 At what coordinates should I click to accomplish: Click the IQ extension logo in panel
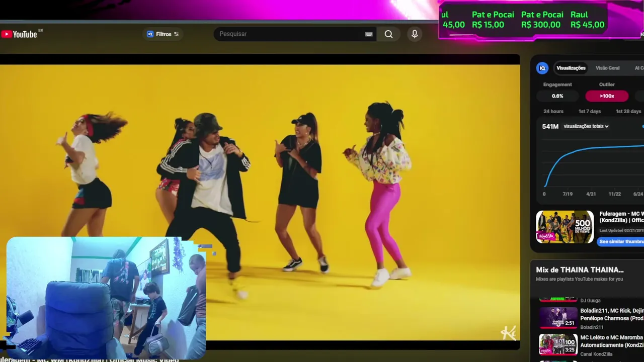[x=542, y=68]
